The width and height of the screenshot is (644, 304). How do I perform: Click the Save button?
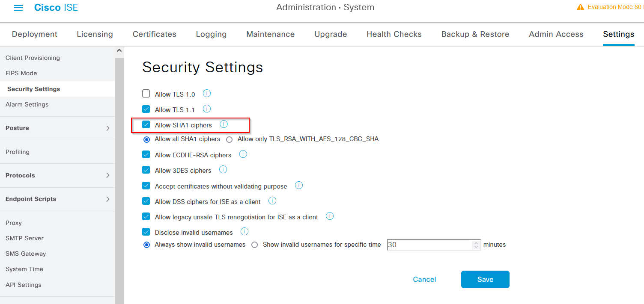[x=485, y=279]
